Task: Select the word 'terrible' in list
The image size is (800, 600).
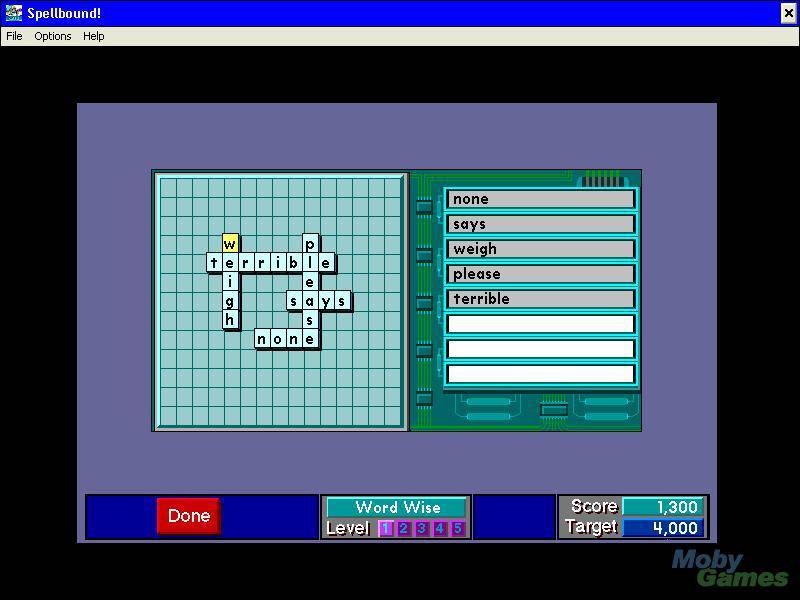Action: (540, 298)
